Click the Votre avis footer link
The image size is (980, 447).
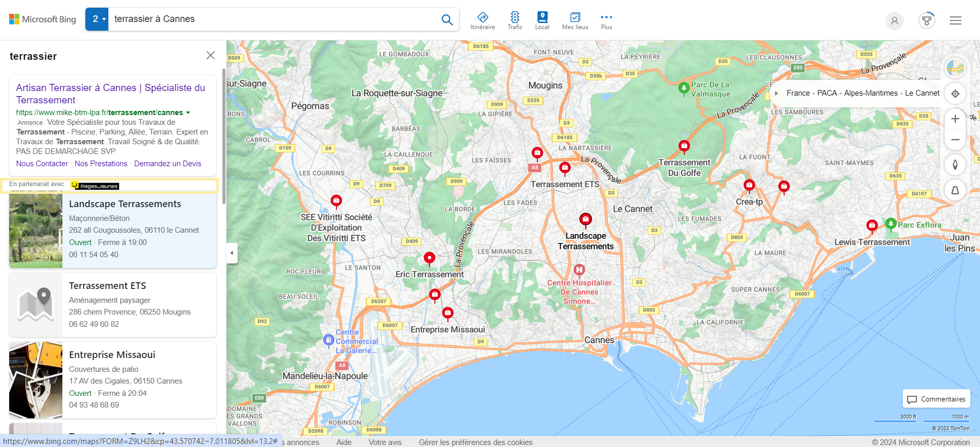click(x=385, y=442)
